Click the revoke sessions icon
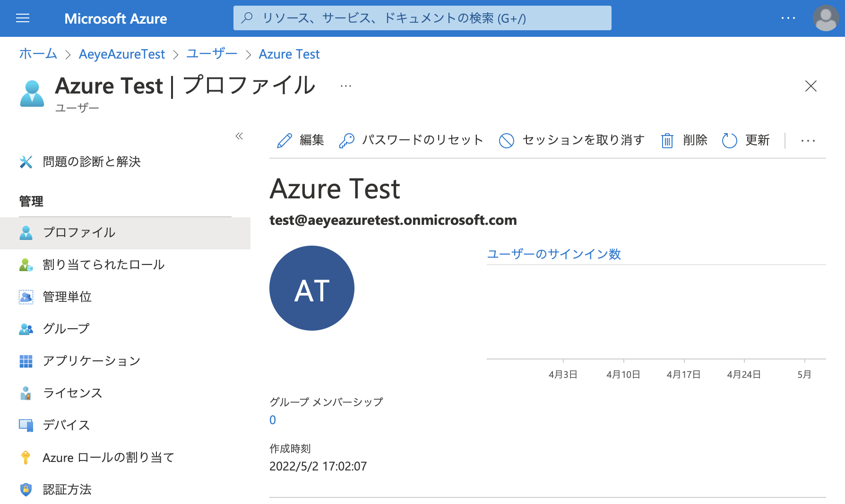This screenshot has height=504, width=845. click(x=507, y=141)
